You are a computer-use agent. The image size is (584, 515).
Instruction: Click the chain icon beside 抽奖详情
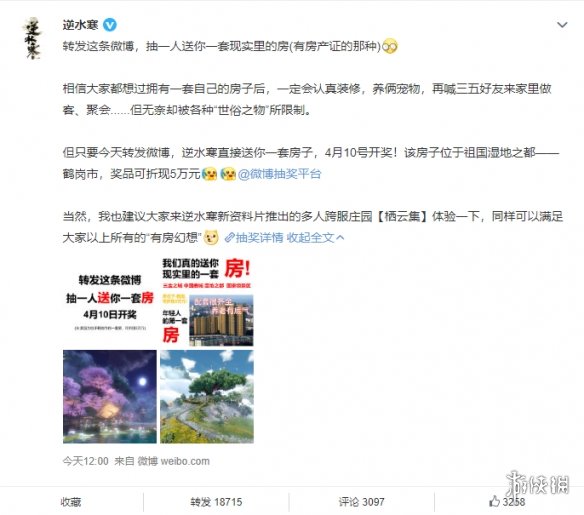click(229, 238)
